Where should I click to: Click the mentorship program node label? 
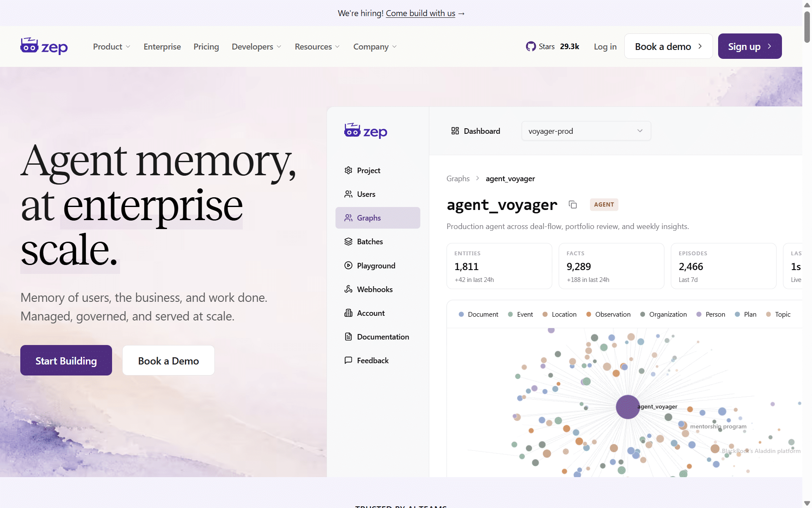tap(718, 426)
